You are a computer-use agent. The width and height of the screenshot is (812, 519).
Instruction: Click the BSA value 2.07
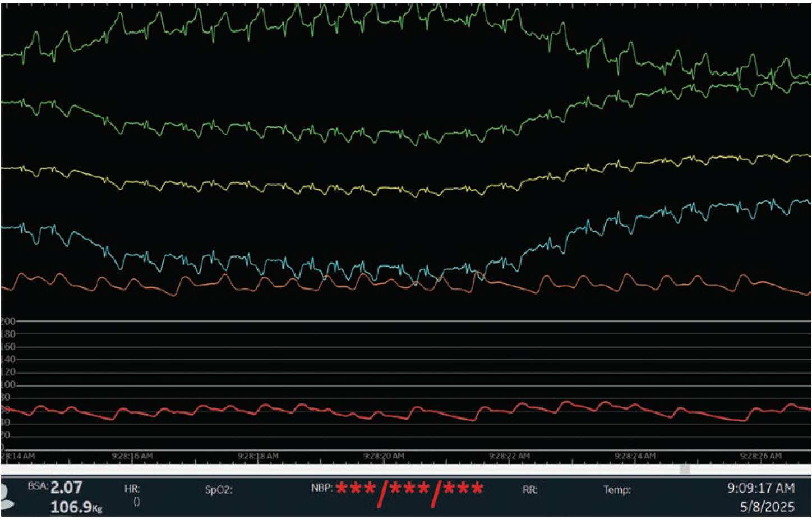(x=66, y=487)
